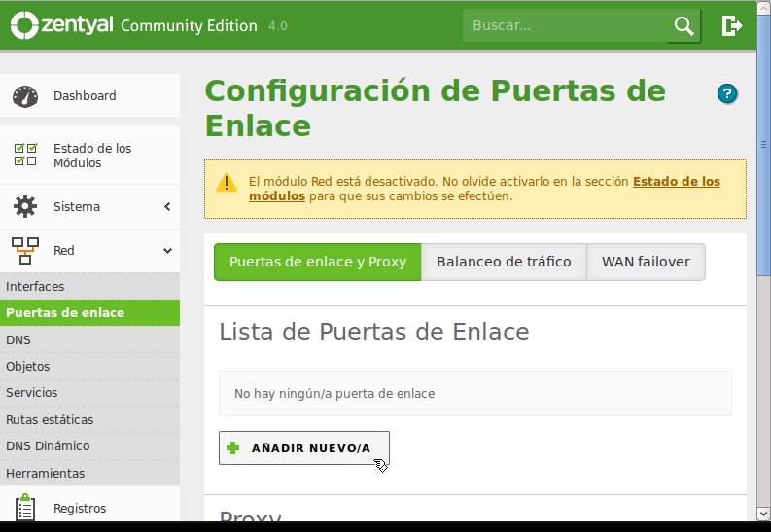Open the WAN failover tab
The image size is (771, 532).
click(x=646, y=262)
